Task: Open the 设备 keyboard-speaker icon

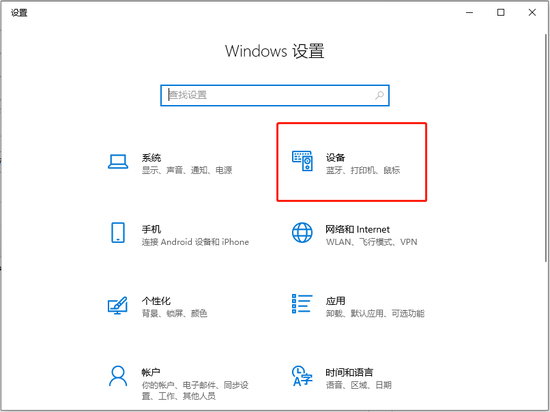Action: 302,161
